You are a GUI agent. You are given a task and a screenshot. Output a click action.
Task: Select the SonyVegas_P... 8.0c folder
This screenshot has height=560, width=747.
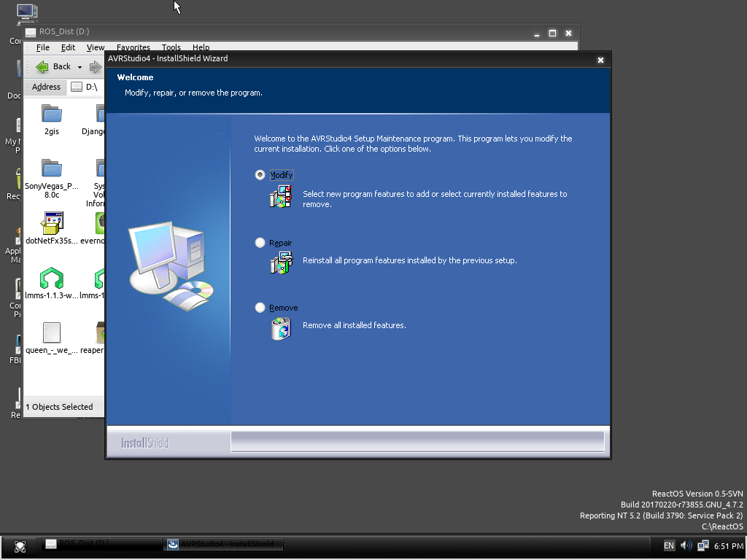(x=52, y=178)
